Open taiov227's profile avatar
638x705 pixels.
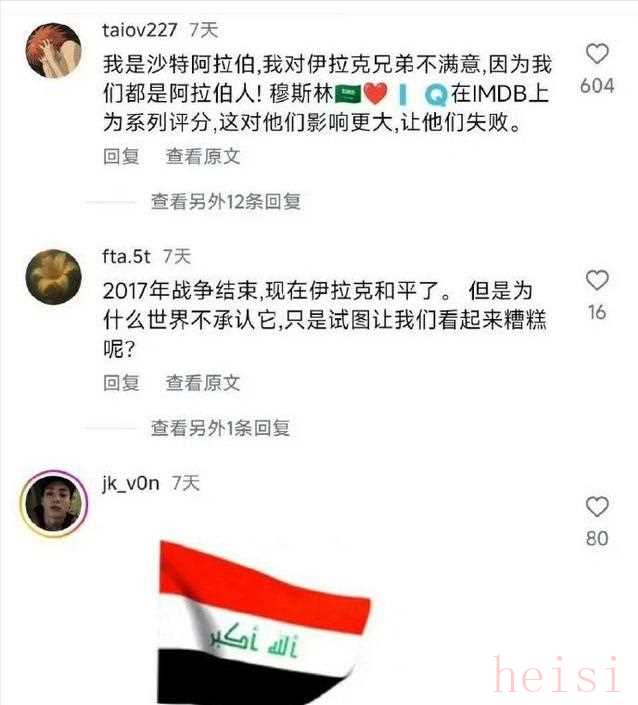pos(53,50)
